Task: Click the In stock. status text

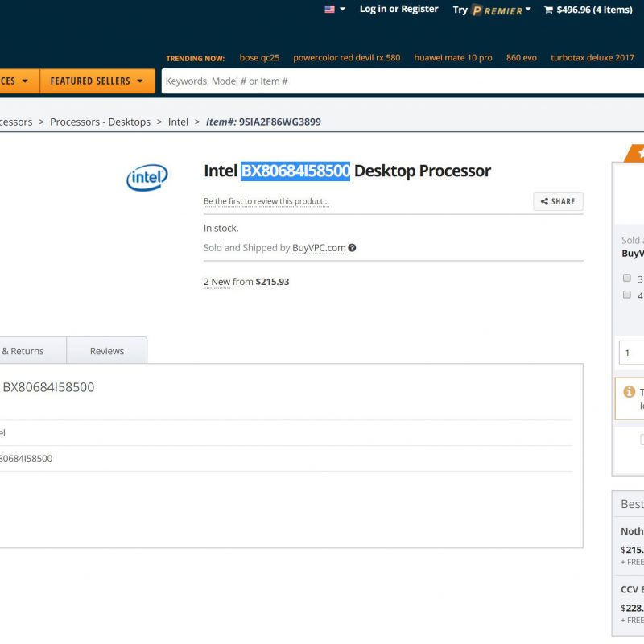Action: (221, 229)
